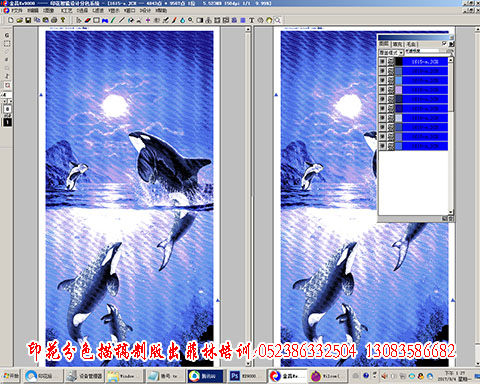The height and width of the screenshot is (384, 480).
Task: Select the T text tool
Action: tap(252, 20)
